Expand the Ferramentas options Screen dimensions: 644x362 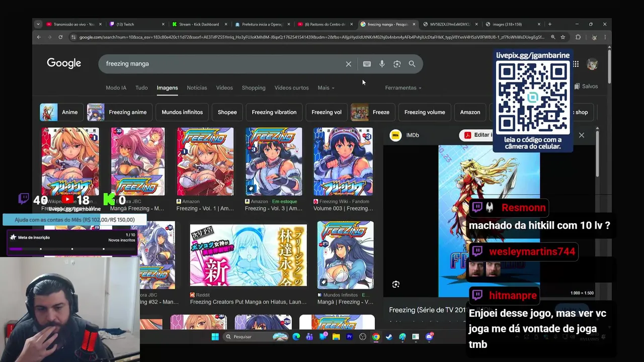pyautogui.click(x=403, y=88)
